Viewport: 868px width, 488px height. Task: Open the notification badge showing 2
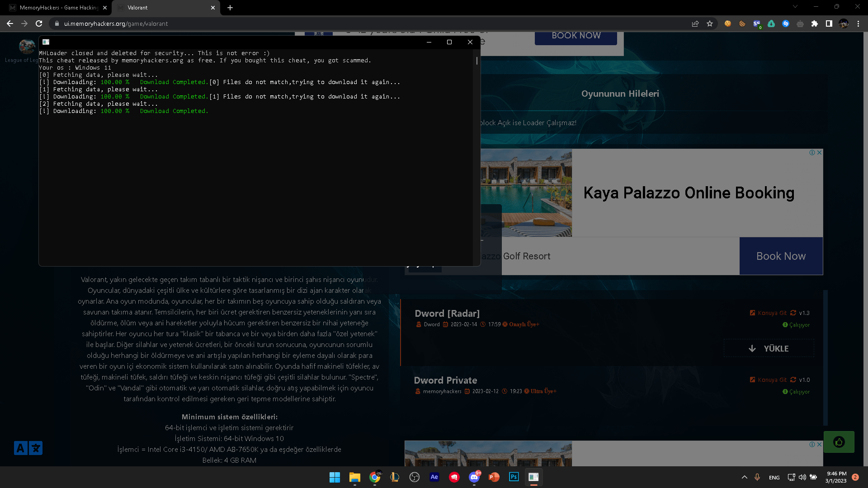point(855,477)
